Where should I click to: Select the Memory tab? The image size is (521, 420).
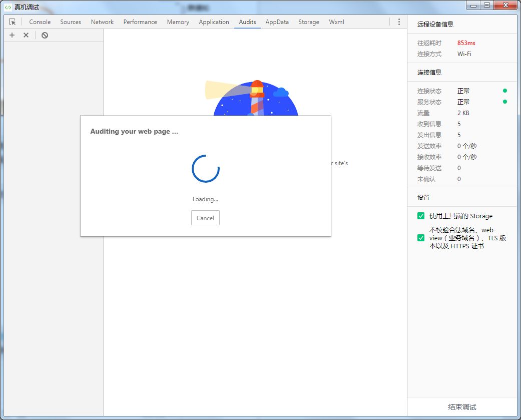pyautogui.click(x=178, y=22)
